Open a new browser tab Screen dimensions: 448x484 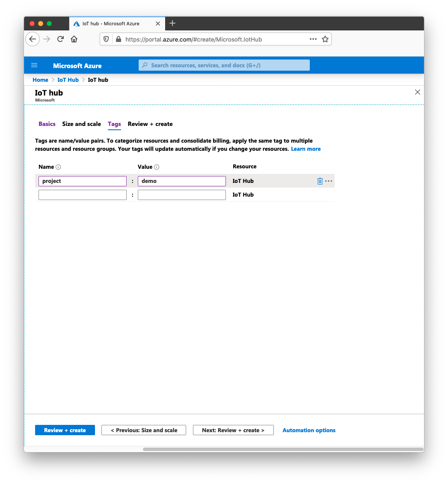pyautogui.click(x=172, y=23)
